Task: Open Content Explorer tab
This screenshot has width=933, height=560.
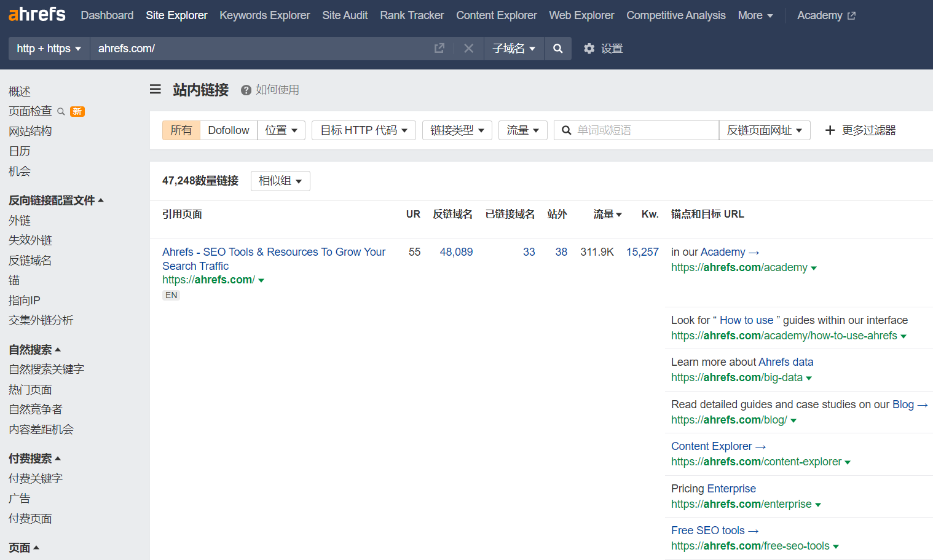Action: (x=497, y=15)
